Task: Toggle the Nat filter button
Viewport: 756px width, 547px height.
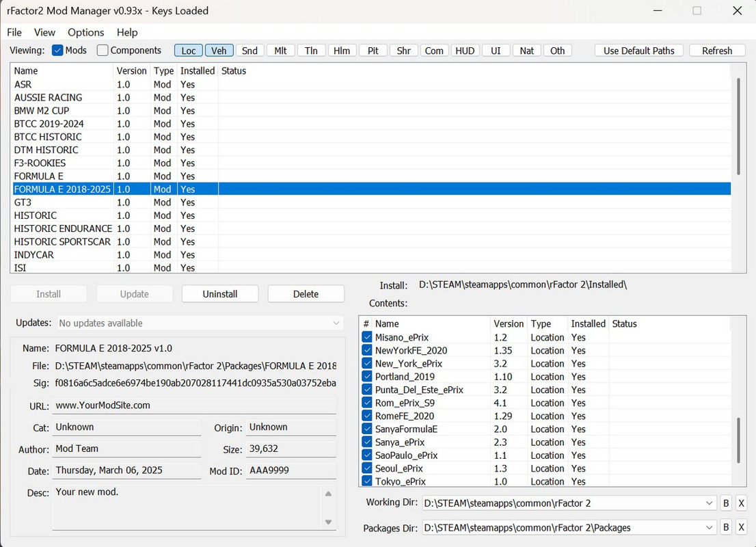Action: tap(527, 51)
